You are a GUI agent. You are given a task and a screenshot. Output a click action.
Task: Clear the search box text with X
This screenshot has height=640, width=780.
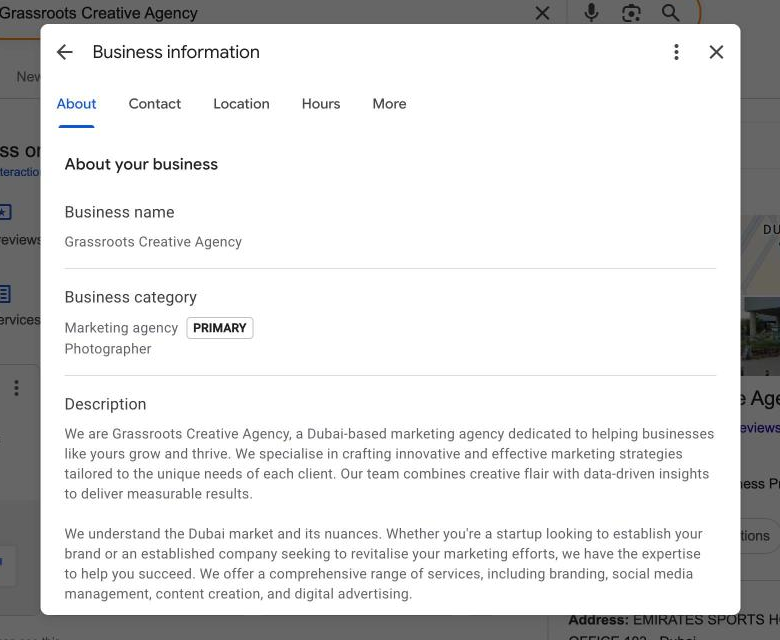click(542, 13)
